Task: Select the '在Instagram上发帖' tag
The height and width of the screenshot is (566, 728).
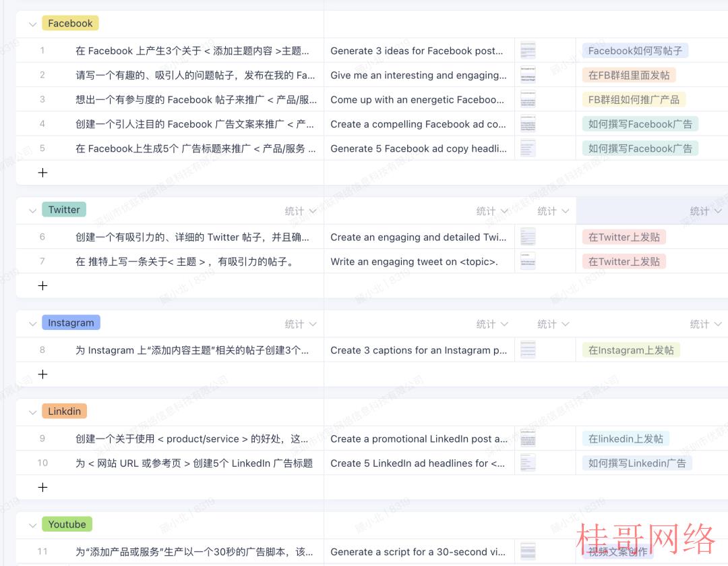Action: pos(631,350)
